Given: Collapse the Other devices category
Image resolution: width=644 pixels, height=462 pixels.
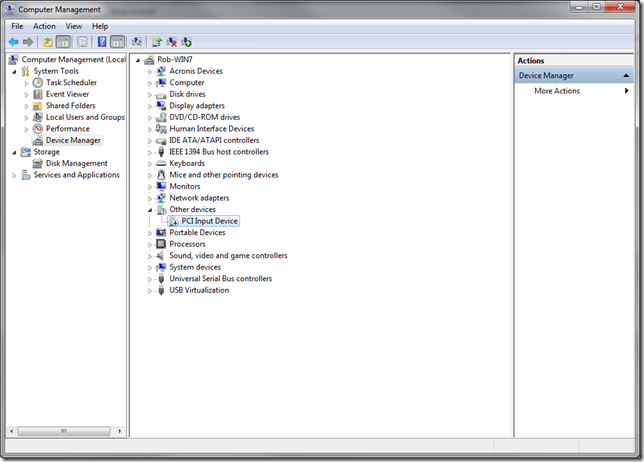Looking at the screenshot, I should coord(150,210).
